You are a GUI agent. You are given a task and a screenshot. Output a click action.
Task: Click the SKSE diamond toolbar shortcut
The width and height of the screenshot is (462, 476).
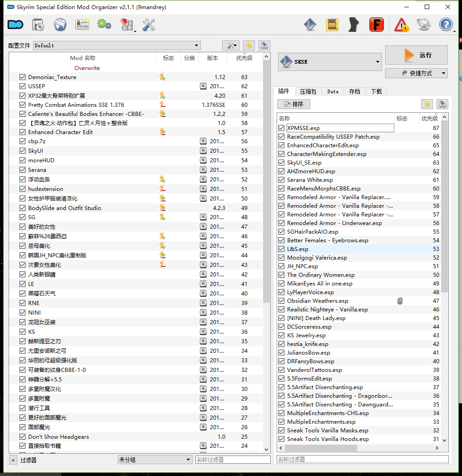click(x=310, y=25)
